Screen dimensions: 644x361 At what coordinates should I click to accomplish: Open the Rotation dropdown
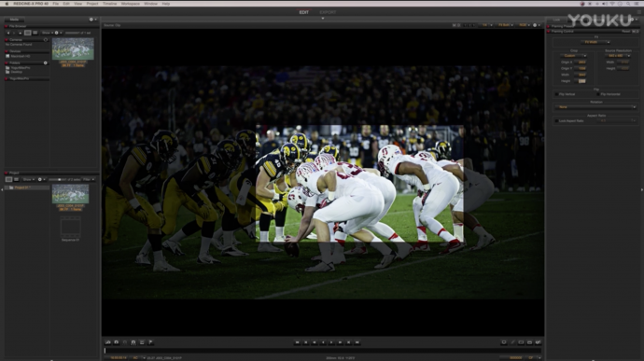pos(595,107)
